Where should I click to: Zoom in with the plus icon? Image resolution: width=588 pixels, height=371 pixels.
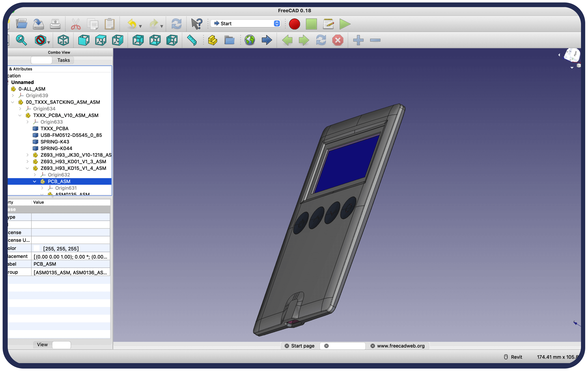point(358,40)
